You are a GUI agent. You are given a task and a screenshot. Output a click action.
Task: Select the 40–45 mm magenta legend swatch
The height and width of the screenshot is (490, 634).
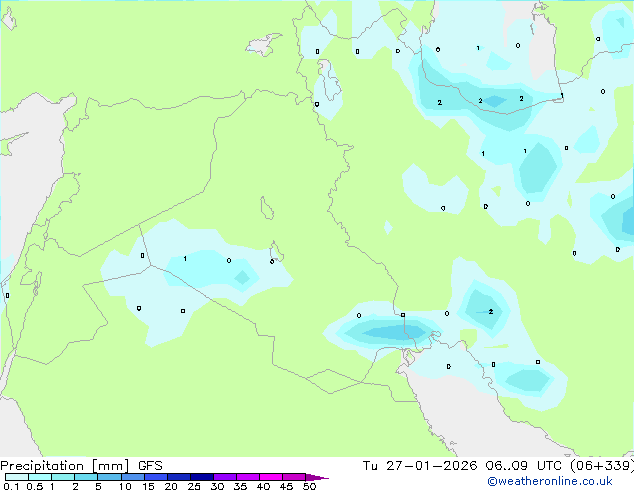click(x=271, y=477)
